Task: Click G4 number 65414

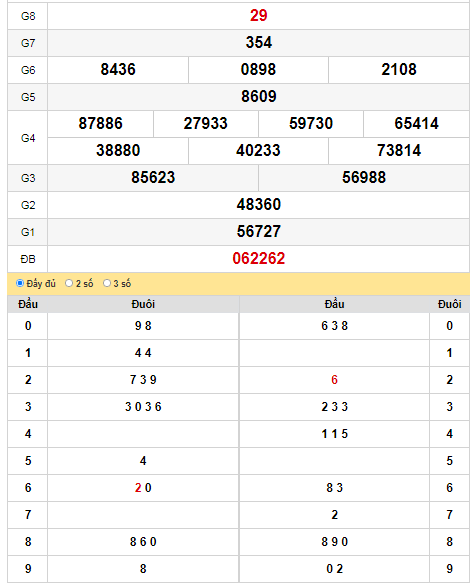Action: [x=416, y=124]
